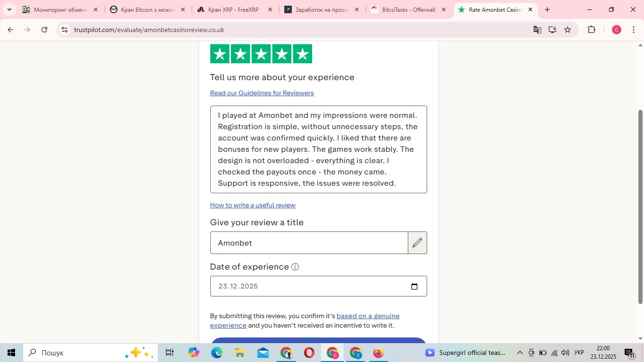Switch to the BitcoTasks - Offerwall tab
Viewport: 644px width, 362px height.
[409, 9]
